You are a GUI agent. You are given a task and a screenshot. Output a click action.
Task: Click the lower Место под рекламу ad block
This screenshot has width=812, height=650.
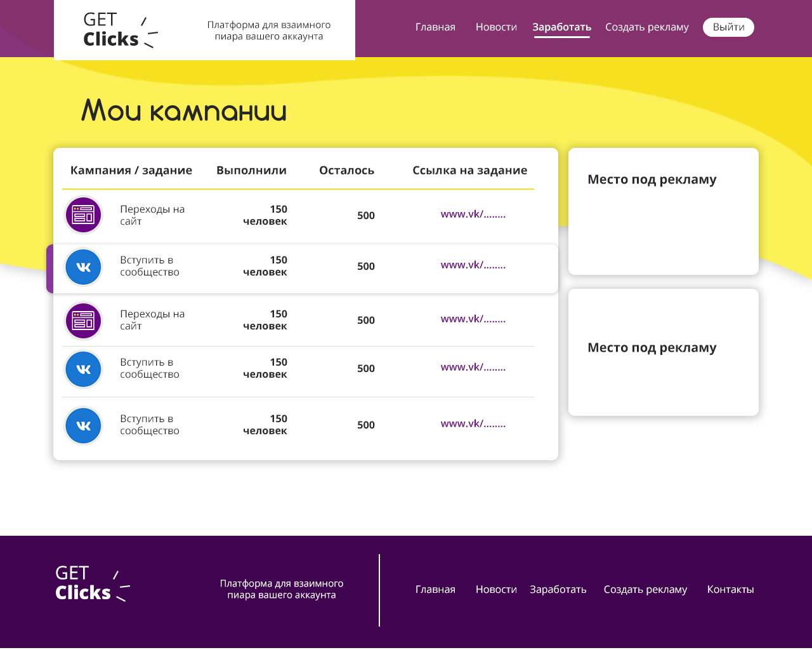[663, 352]
